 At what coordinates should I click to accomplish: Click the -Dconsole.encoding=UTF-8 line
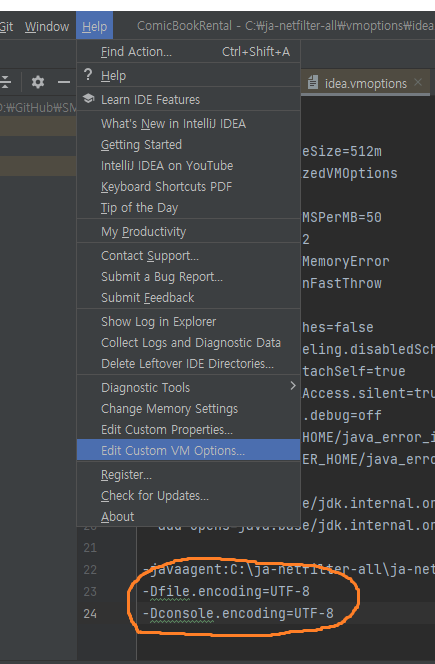238,614
